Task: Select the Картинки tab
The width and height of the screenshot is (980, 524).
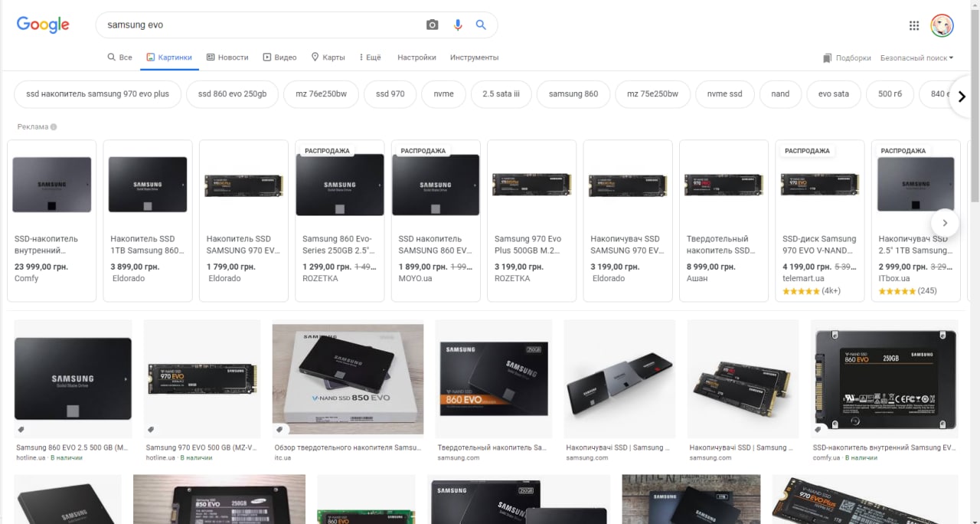Action: (169, 57)
